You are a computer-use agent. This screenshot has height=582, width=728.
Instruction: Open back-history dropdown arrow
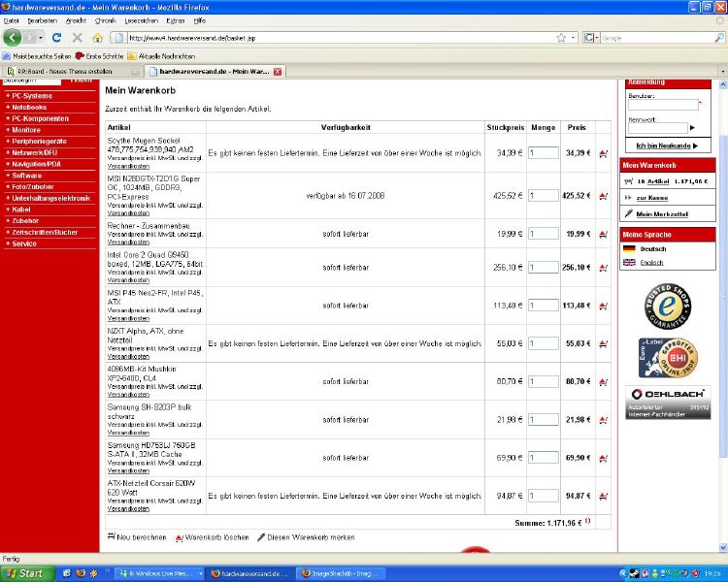pyautogui.click(x=42, y=38)
